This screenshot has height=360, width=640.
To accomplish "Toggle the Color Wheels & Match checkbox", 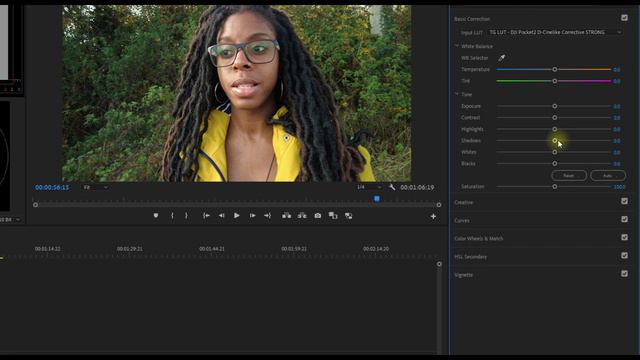I will (624, 237).
